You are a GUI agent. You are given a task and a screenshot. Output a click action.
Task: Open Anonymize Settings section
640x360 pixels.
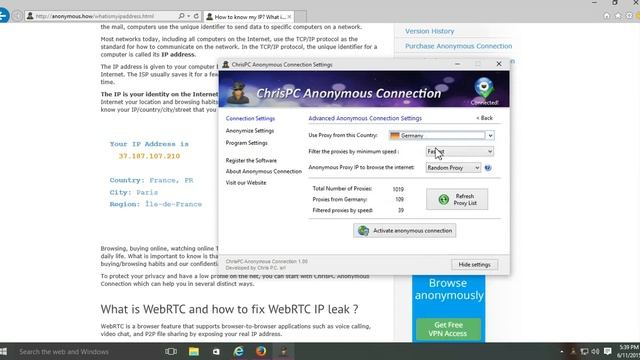250,131
